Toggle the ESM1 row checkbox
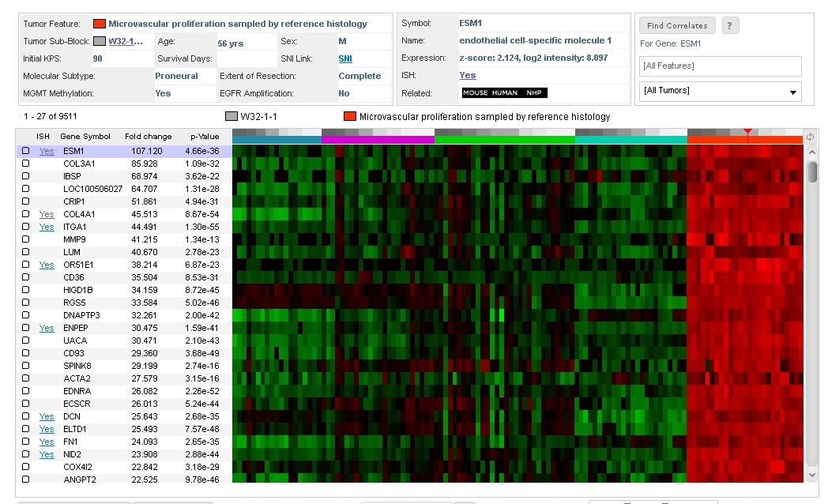This screenshot has height=504, width=828. (x=25, y=151)
